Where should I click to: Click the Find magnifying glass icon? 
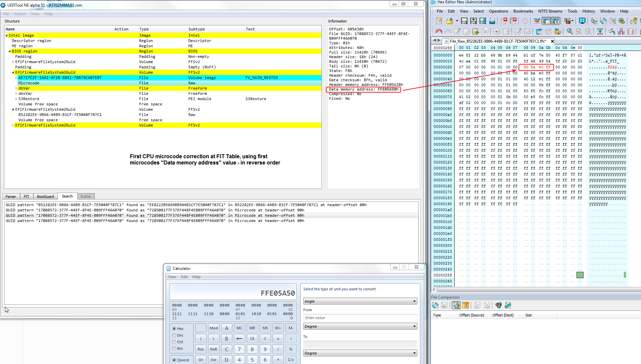(x=570, y=31)
